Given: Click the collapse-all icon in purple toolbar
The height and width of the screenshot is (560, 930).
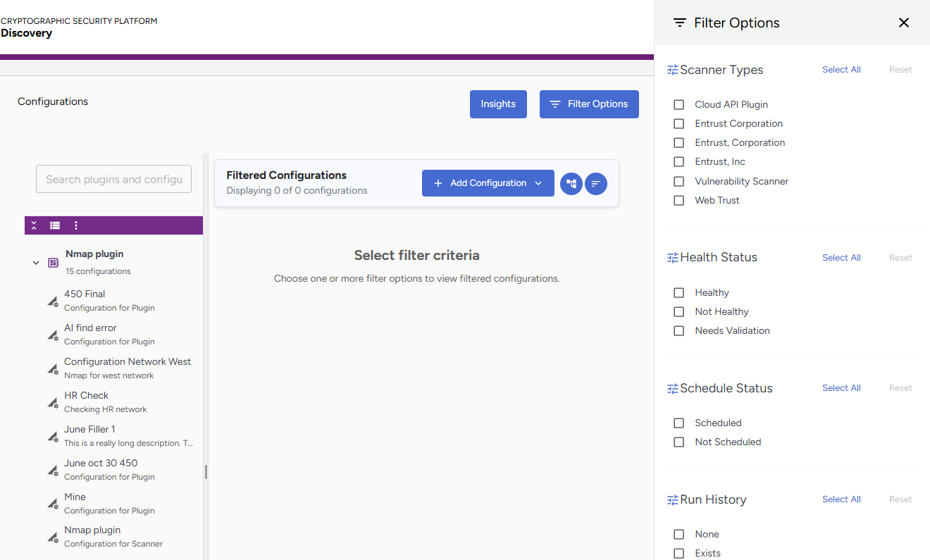Looking at the screenshot, I should tap(34, 225).
